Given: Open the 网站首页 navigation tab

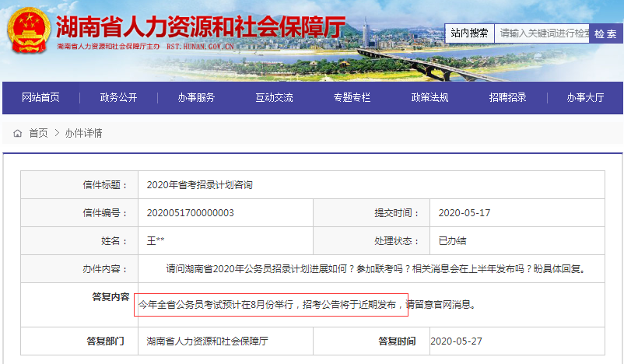Looking at the screenshot, I should 40,97.
